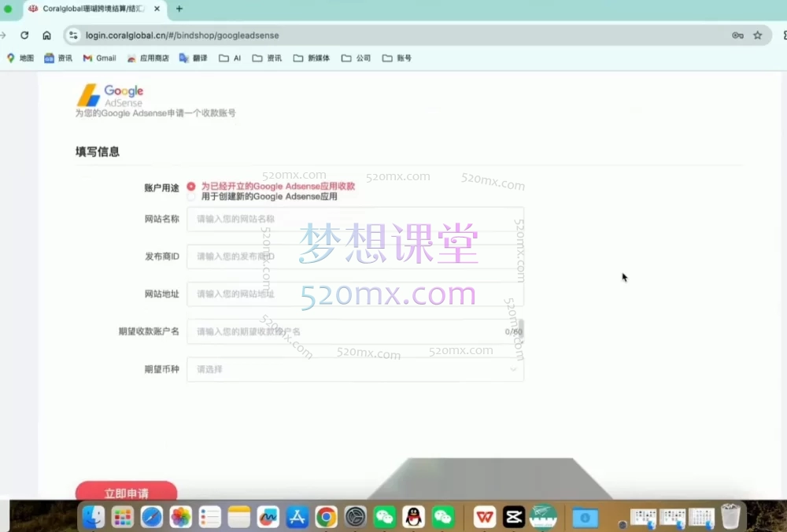The image size is (787, 532).
Task: Click the 为您的Google Adsense申请一个收款账号 subtitle text
Action: (x=156, y=113)
